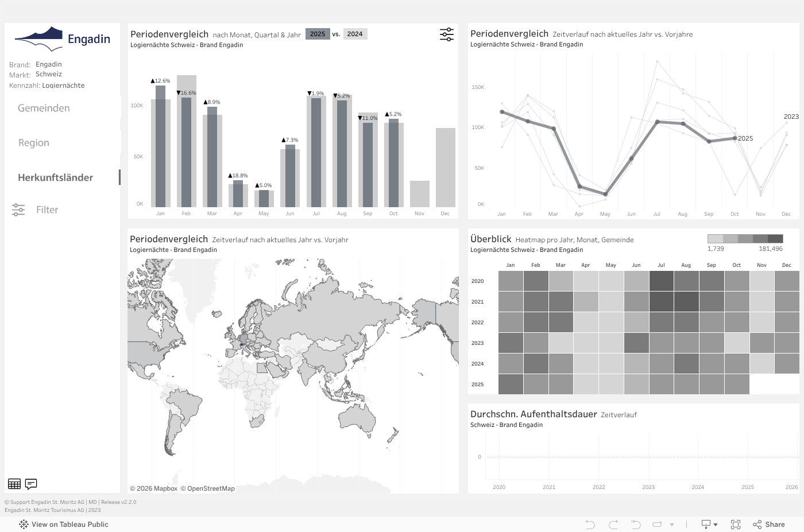Expand the small dropdown arrow next to Refresh

671,525
